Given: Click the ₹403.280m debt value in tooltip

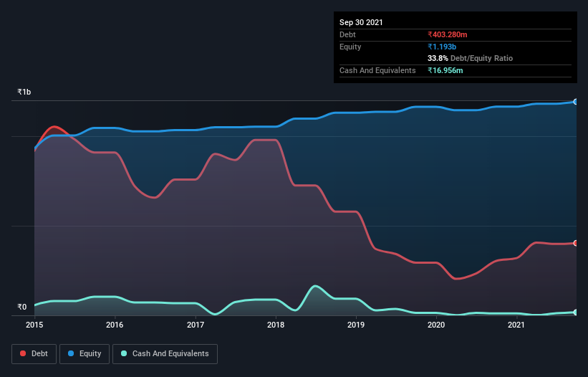Looking at the screenshot, I should click(x=448, y=34).
